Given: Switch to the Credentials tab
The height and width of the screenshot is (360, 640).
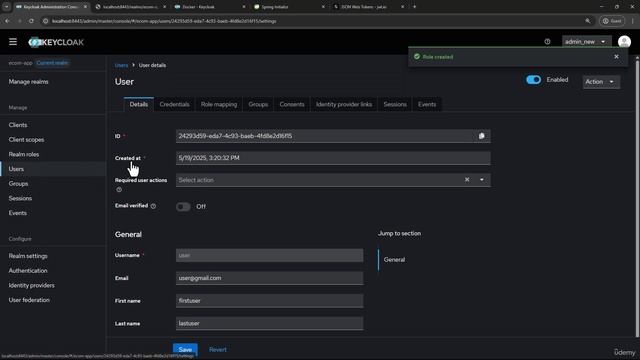Looking at the screenshot, I should tap(174, 104).
